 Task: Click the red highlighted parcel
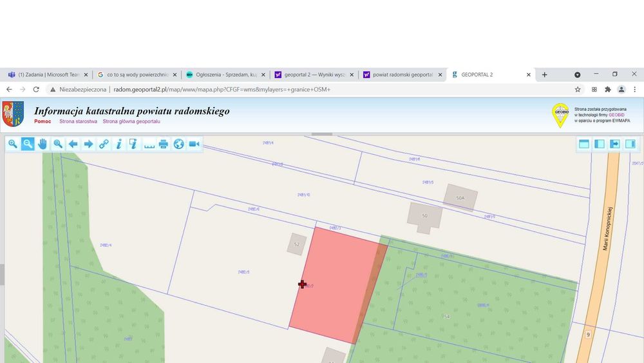pyautogui.click(x=337, y=284)
